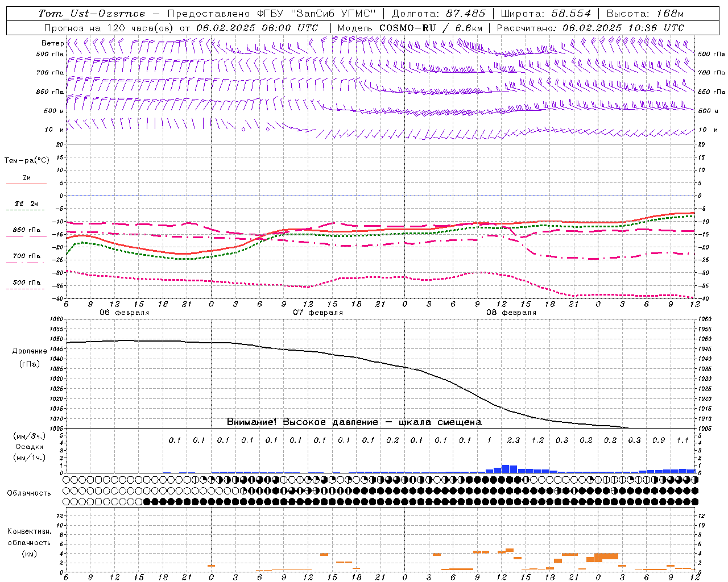The width and height of the screenshot is (728, 582).
Task: Click the Облачность row label
Action: click(29, 493)
